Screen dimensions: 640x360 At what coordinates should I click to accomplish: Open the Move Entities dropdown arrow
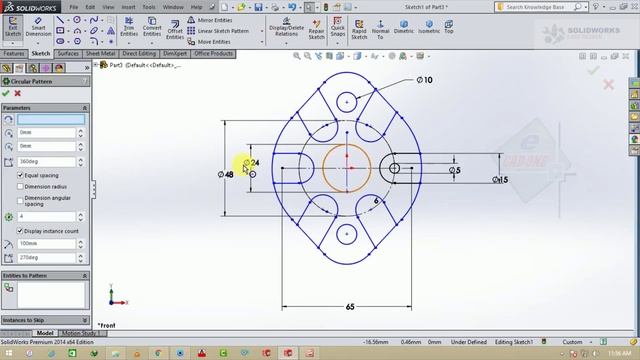click(262, 42)
